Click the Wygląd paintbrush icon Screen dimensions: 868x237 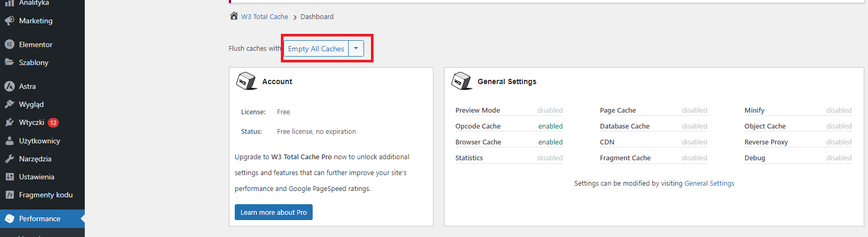(x=10, y=104)
